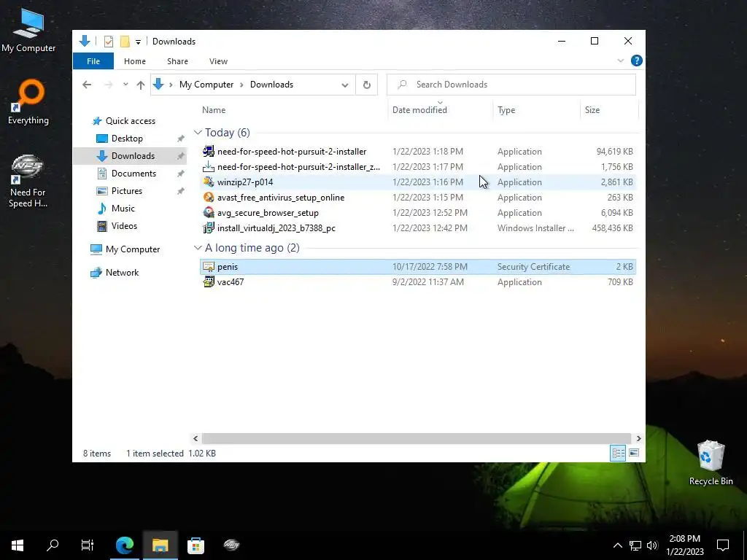This screenshot has width=747, height=560.
Task: Open Music in the navigation pane
Action: point(123,209)
